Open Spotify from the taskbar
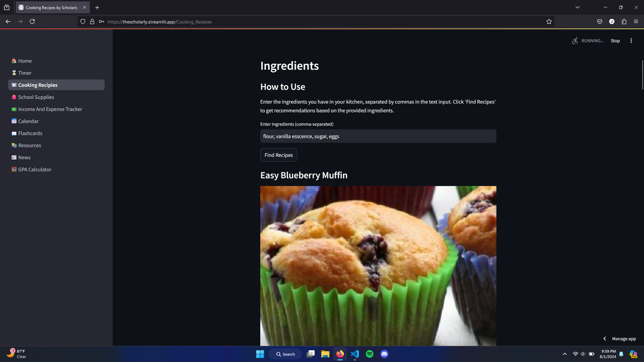644x362 pixels. (369, 354)
